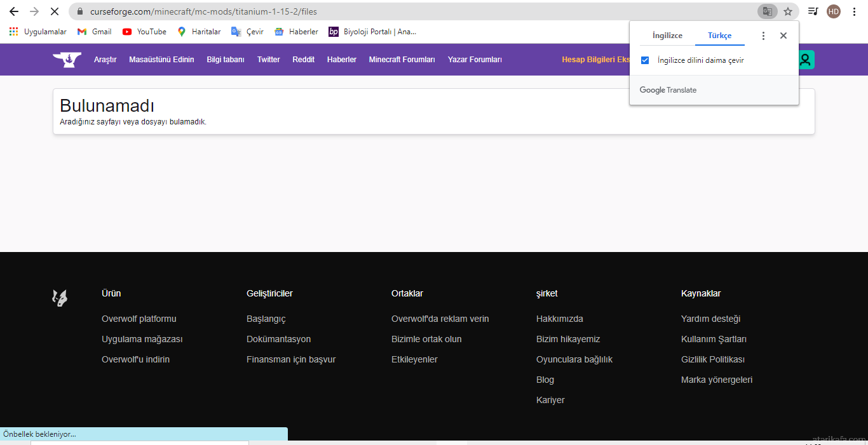The height and width of the screenshot is (445, 868).
Task: Click the Overwolf wolf logo in footer
Action: pos(60,298)
